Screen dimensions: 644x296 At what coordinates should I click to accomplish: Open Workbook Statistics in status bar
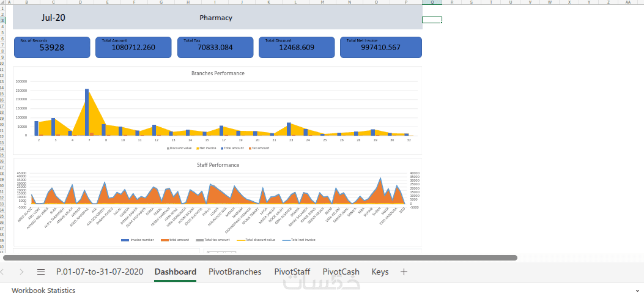pyautogui.click(x=43, y=290)
